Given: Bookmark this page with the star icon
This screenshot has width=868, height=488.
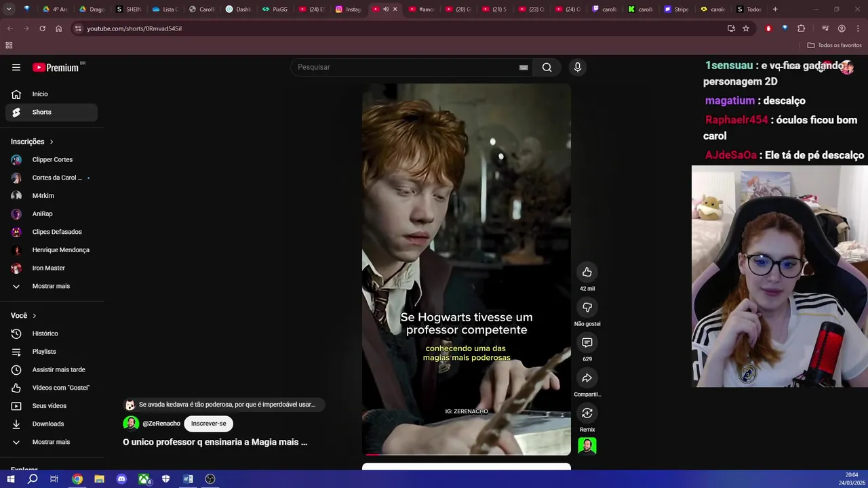Looking at the screenshot, I should 746,28.
